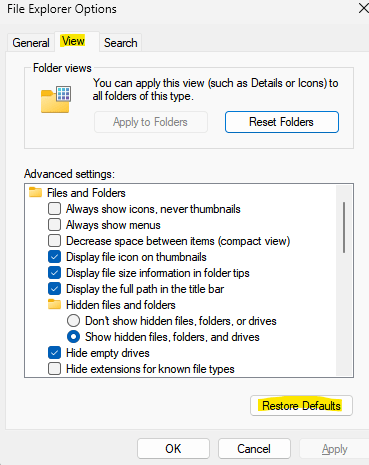Switch to the General tab
The width and height of the screenshot is (369, 465).
[31, 43]
